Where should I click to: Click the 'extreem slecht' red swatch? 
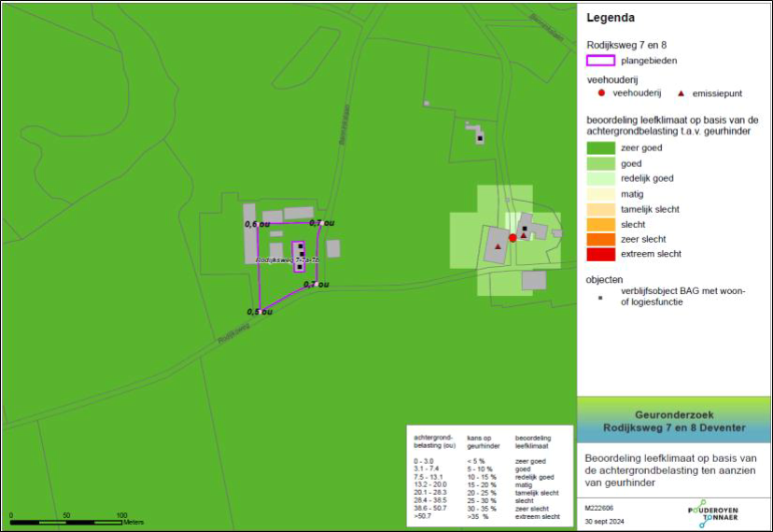(600, 254)
